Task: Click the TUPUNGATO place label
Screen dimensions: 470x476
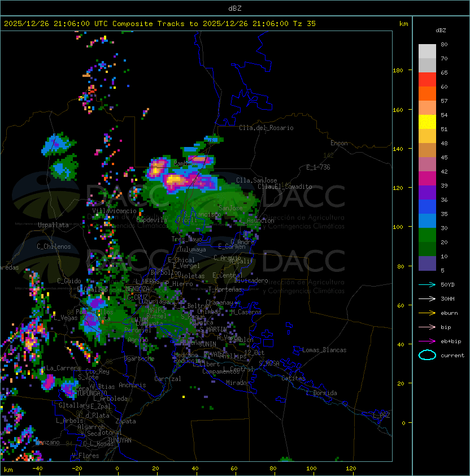Action: (x=92, y=393)
